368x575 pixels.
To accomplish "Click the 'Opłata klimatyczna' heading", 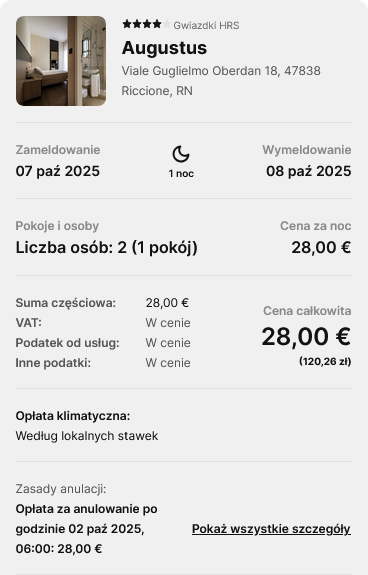I will coord(73,416).
